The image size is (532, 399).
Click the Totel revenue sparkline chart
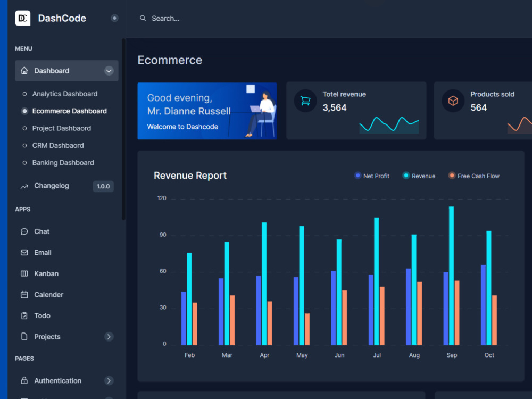389,124
